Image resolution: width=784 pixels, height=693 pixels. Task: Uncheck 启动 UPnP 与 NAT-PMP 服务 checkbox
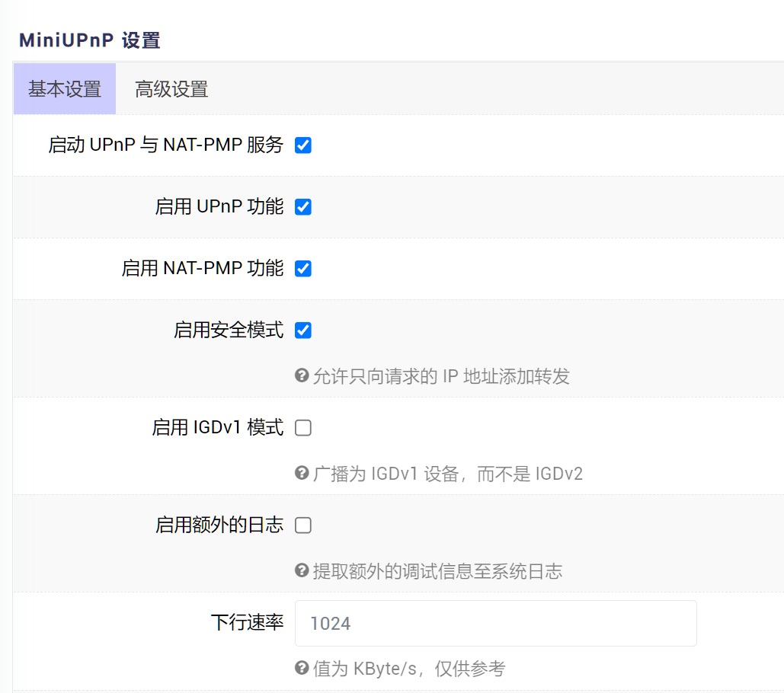(303, 145)
